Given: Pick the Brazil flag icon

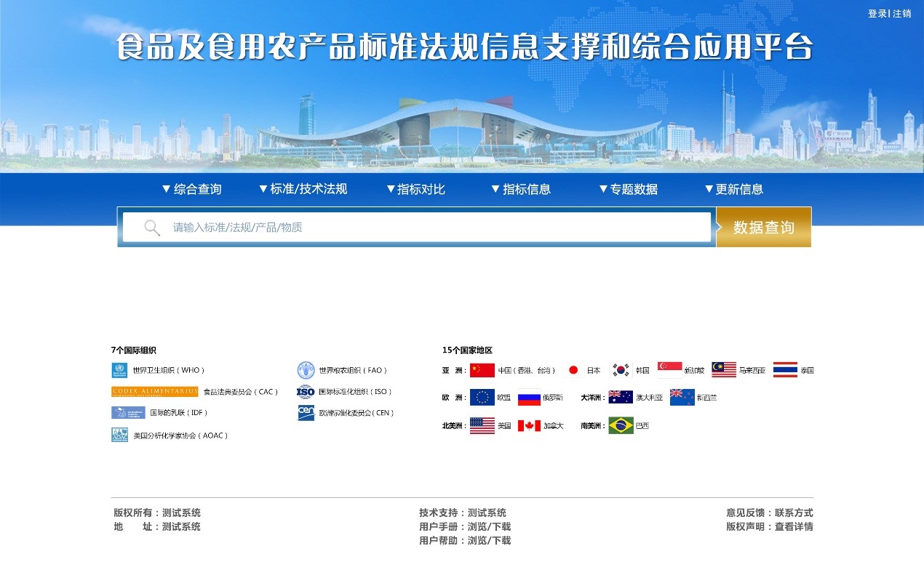Looking at the screenshot, I should (x=621, y=425).
